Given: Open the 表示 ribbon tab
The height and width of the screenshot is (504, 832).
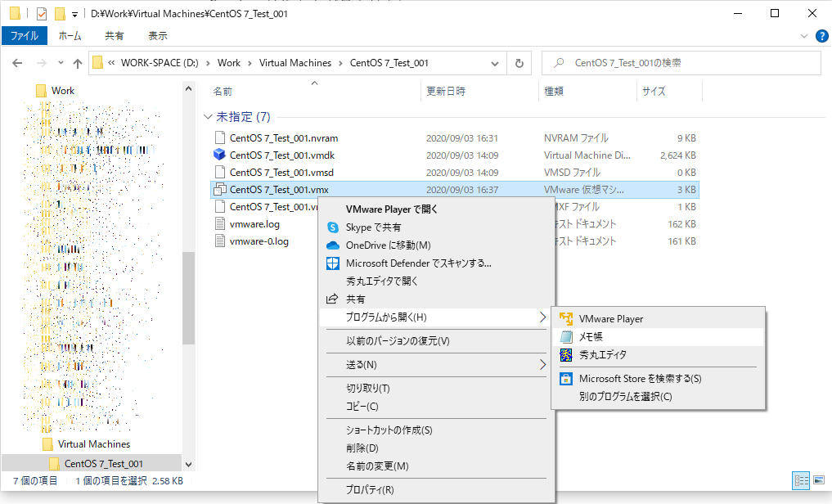Looking at the screenshot, I should pos(158,36).
